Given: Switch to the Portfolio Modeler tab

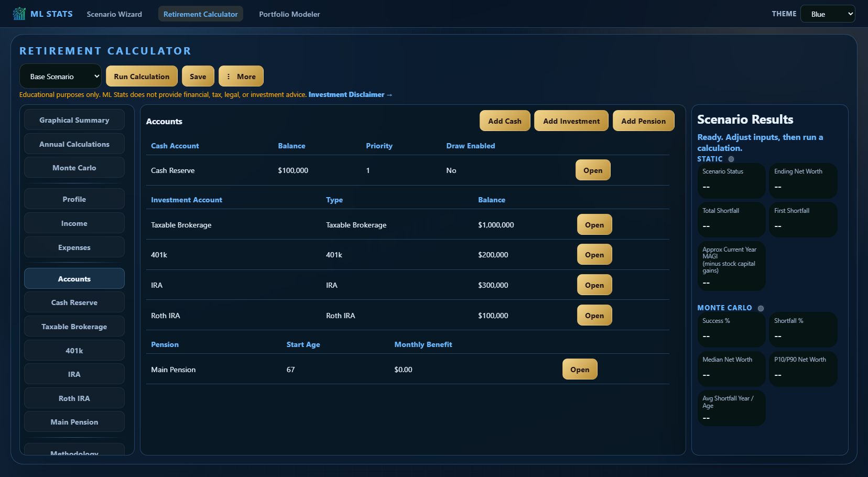Looking at the screenshot, I should (289, 14).
